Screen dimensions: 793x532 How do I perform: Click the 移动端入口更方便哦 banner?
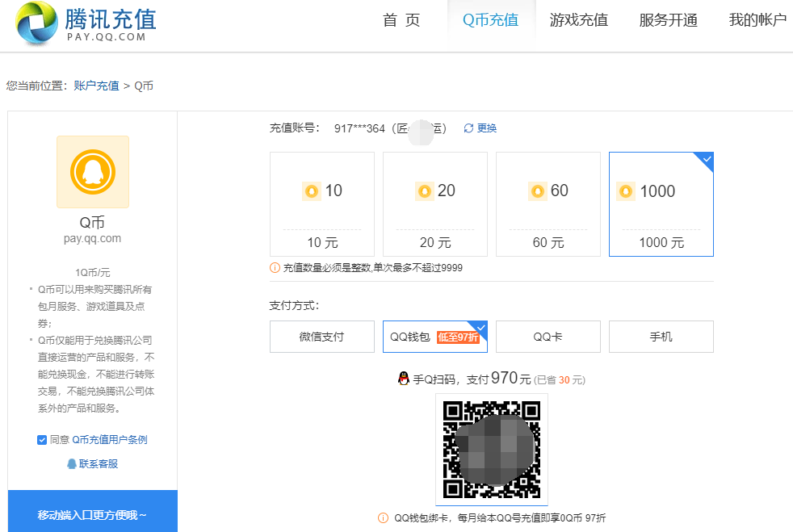click(x=93, y=511)
